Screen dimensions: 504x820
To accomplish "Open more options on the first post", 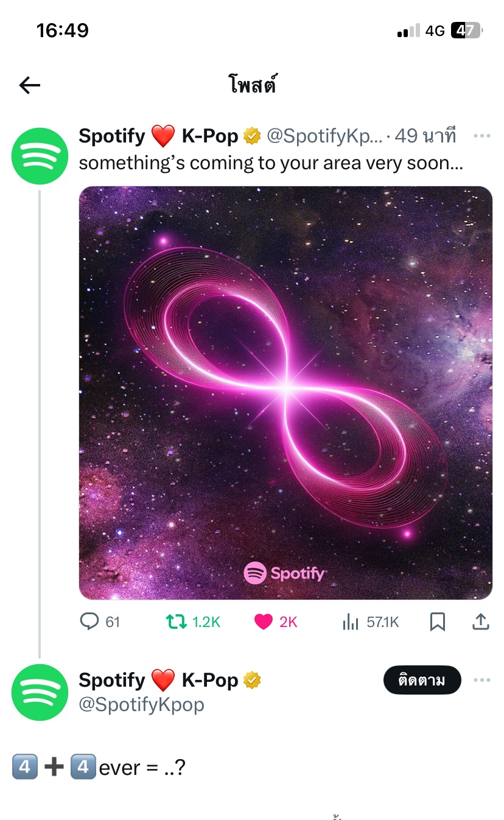I will click(x=481, y=136).
